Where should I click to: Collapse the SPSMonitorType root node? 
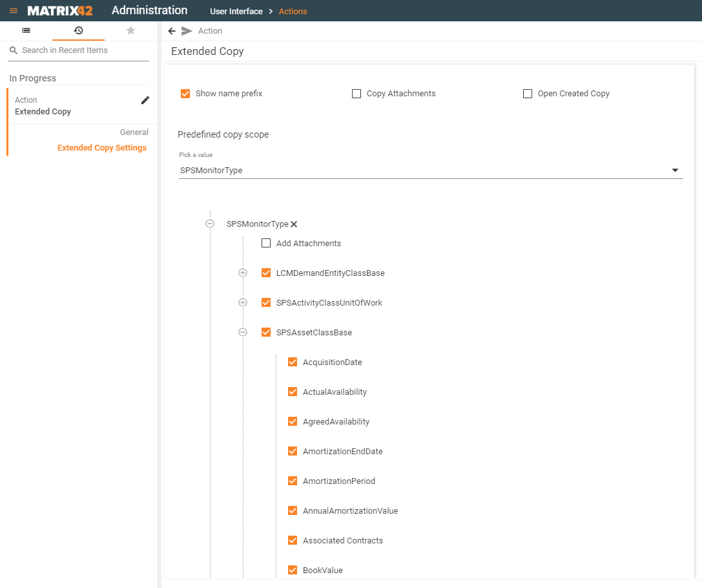(209, 224)
